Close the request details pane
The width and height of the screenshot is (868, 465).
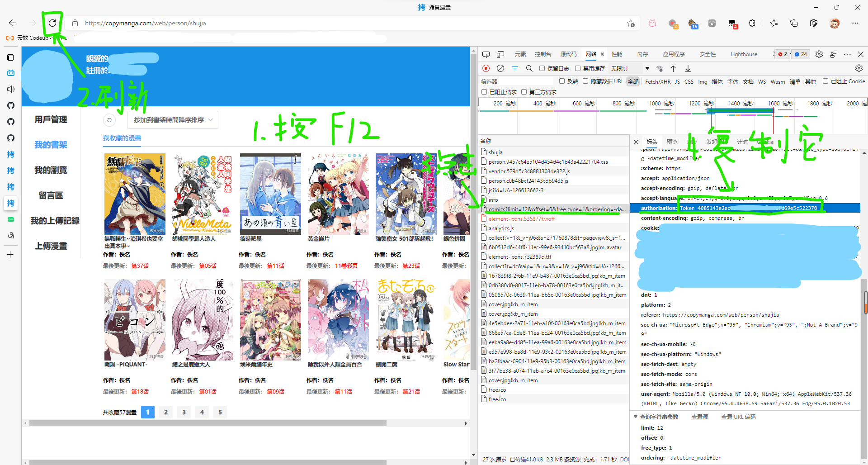[636, 142]
